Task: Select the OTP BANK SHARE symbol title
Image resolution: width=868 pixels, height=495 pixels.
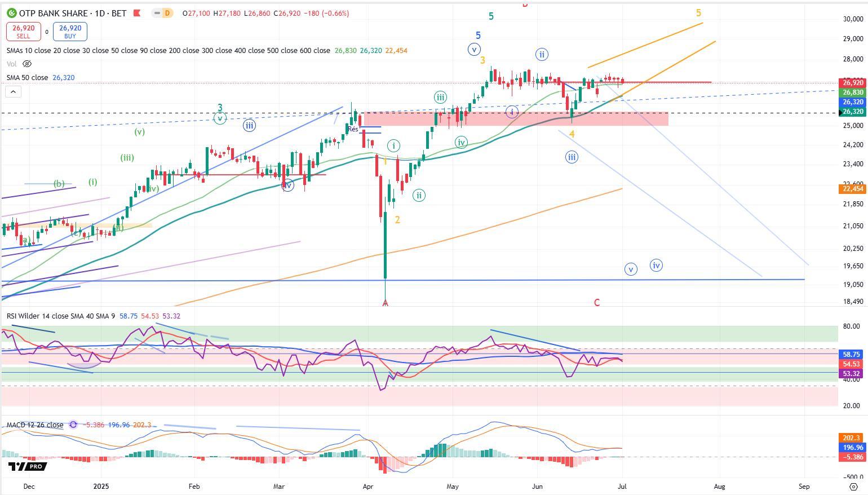Action: [x=54, y=13]
